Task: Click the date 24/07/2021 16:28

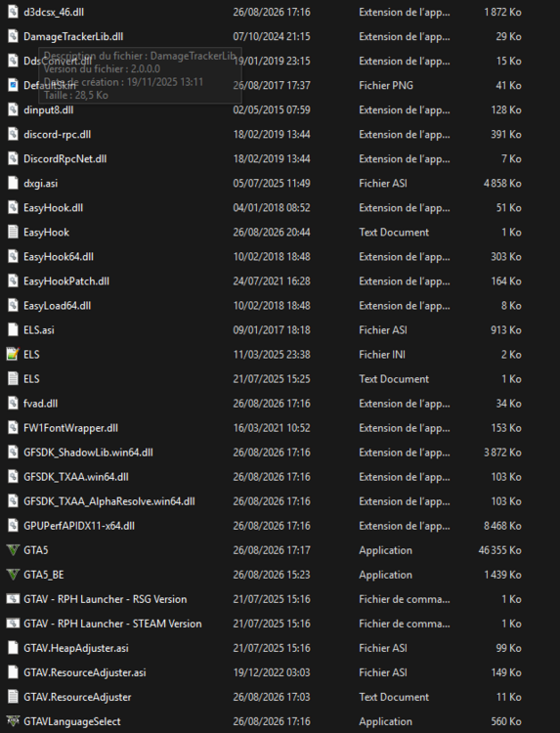Action: 272,280
